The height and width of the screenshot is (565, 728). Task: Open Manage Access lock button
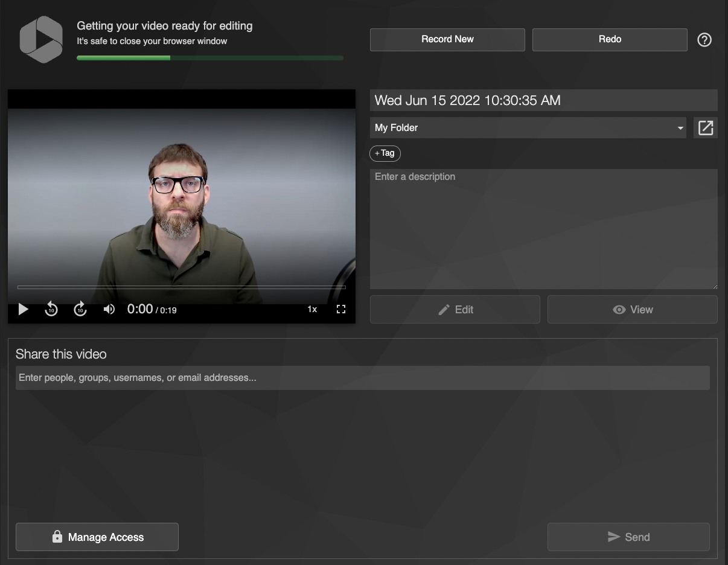[97, 537]
